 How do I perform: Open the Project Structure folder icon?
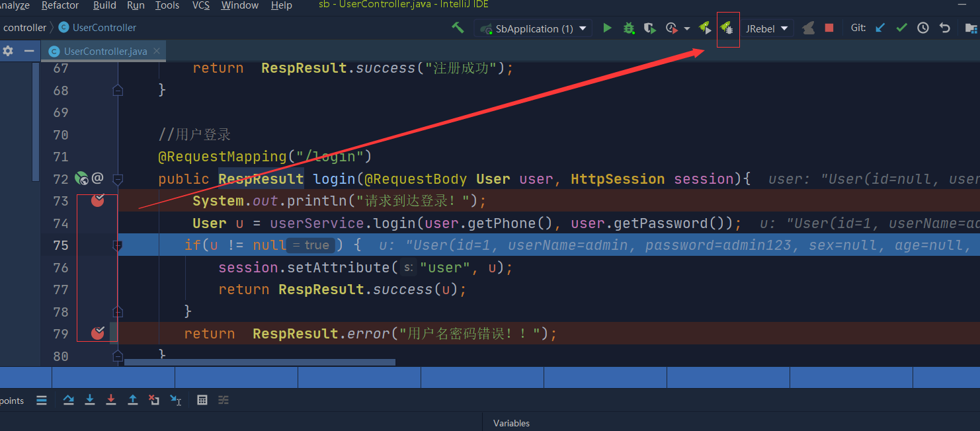971,28
